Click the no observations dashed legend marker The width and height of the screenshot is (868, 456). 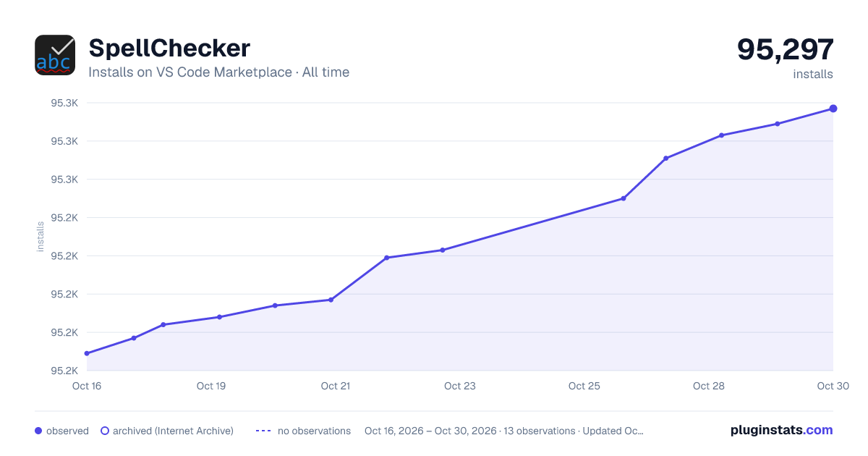click(x=263, y=431)
